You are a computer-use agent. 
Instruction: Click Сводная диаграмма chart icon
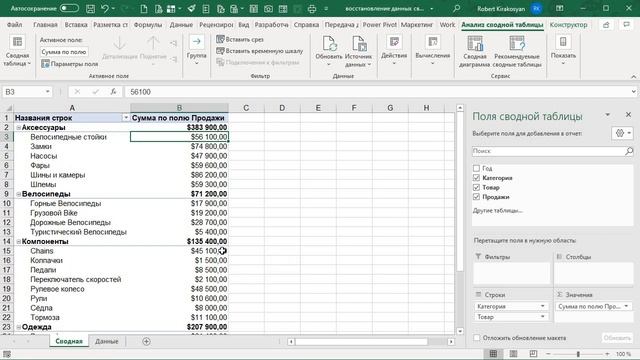[x=475, y=43]
